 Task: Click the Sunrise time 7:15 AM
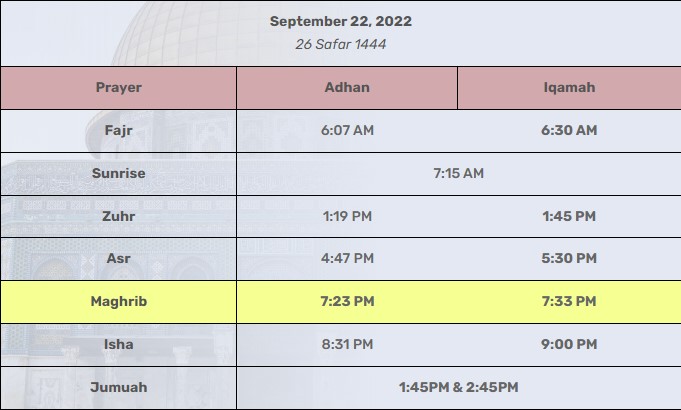click(458, 173)
